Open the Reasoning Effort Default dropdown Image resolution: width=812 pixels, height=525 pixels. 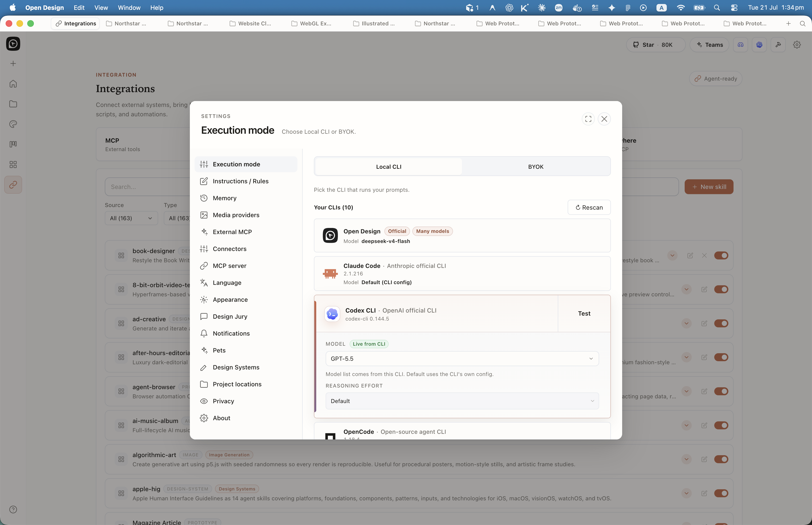coord(462,401)
